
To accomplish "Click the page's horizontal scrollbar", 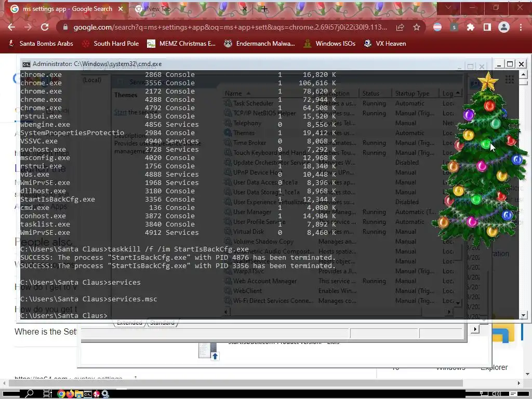I will point(235,383).
